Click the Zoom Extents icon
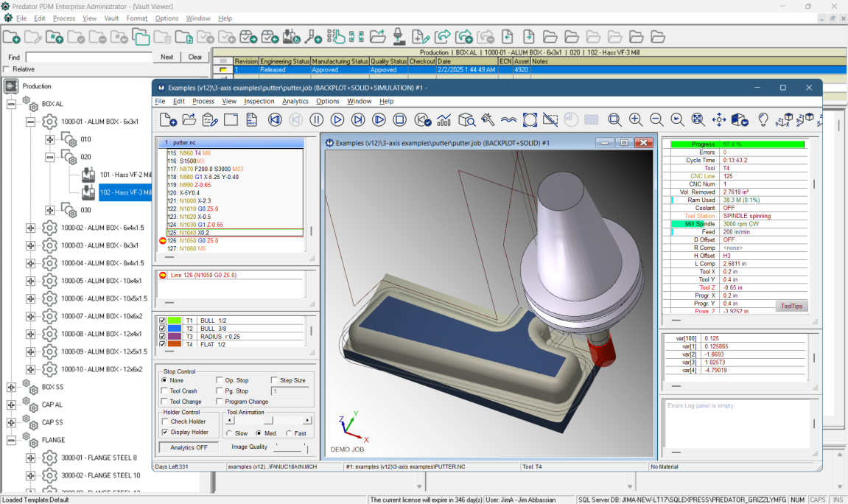This screenshot has height=504, width=848. (x=696, y=119)
